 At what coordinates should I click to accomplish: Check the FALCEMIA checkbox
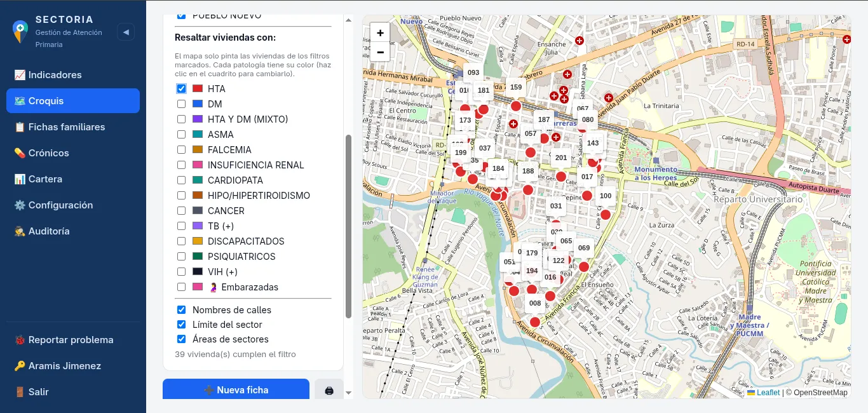[x=181, y=150]
